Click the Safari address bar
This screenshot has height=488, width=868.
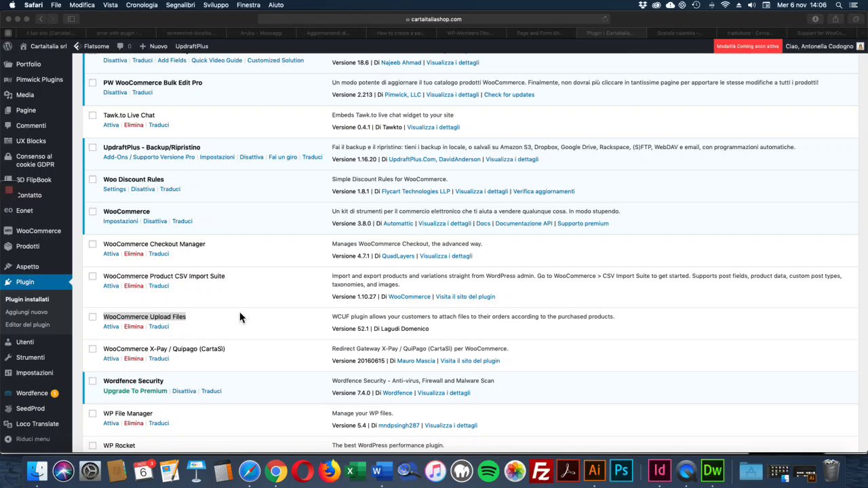pyautogui.click(x=437, y=19)
